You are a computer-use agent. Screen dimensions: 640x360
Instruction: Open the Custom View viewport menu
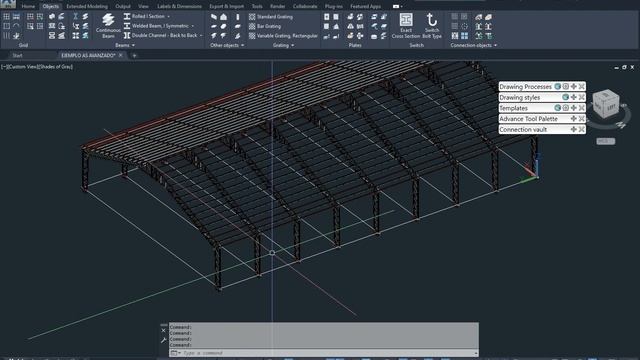click(21, 67)
